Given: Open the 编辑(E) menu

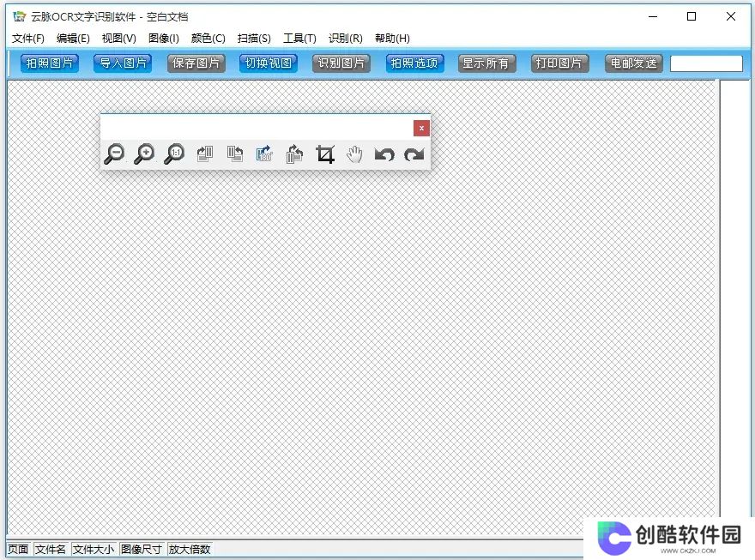Looking at the screenshot, I should point(73,39).
